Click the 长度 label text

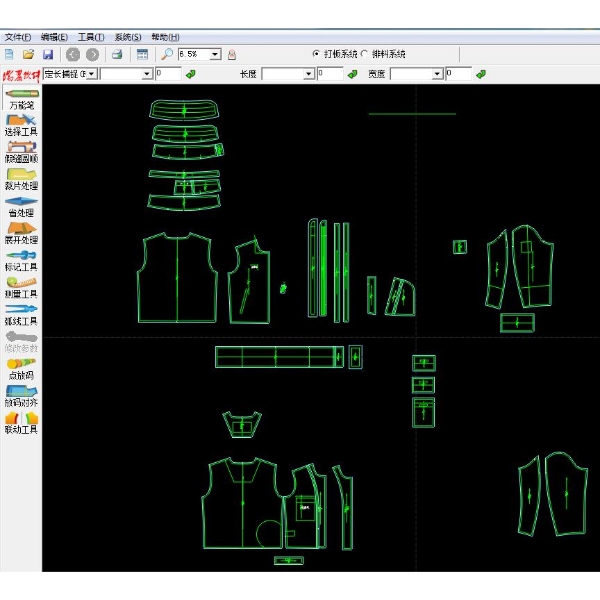click(x=248, y=74)
